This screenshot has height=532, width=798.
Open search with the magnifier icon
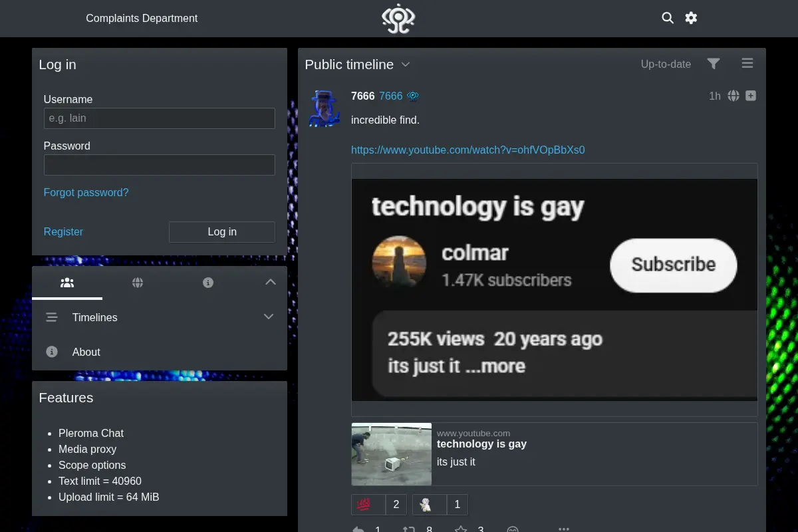coord(668,18)
